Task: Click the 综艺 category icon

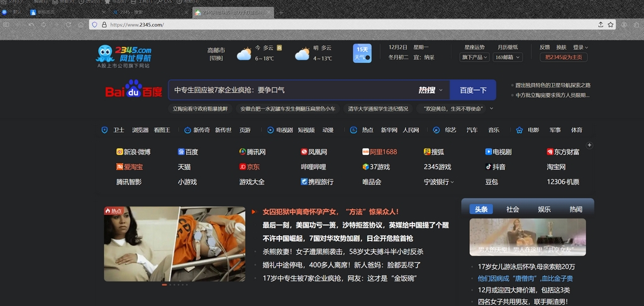Action: 436,130
